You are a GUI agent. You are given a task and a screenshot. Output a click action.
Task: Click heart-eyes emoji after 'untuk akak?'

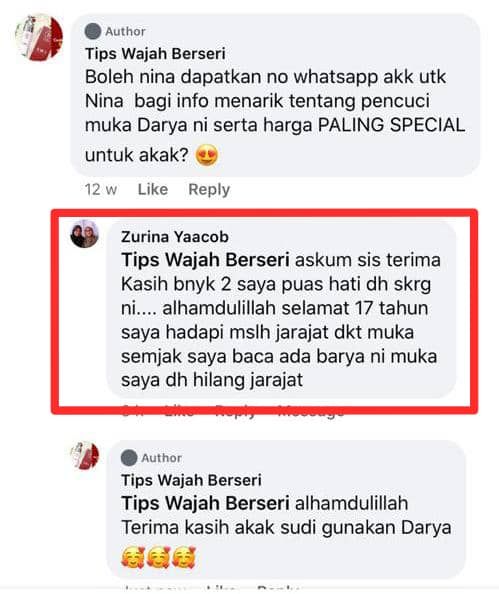[206, 155]
